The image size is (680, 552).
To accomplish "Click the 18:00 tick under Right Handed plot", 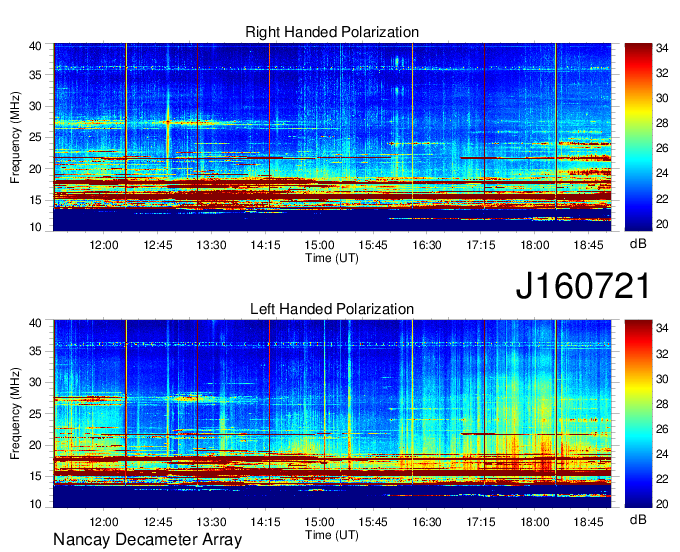I will pos(535,245).
